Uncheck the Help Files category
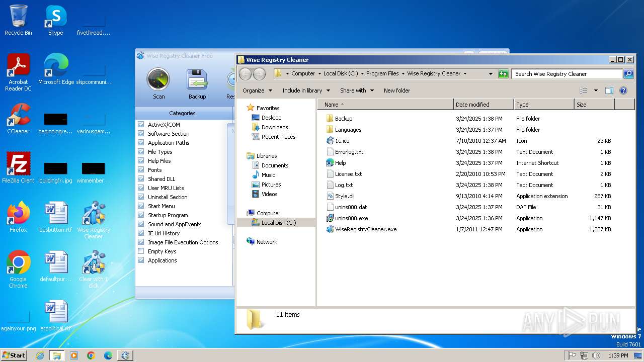The width and height of the screenshot is (644, 362). pos(141,161)
